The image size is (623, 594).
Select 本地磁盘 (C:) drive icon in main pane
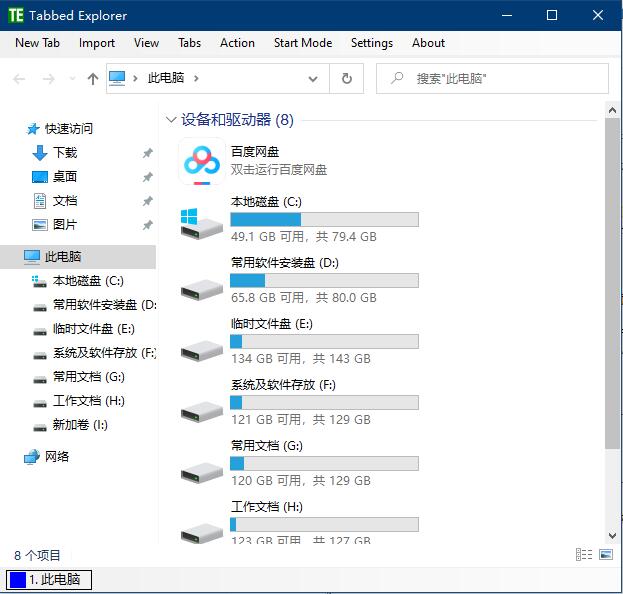pyautogui.click(x=201, y=224)
